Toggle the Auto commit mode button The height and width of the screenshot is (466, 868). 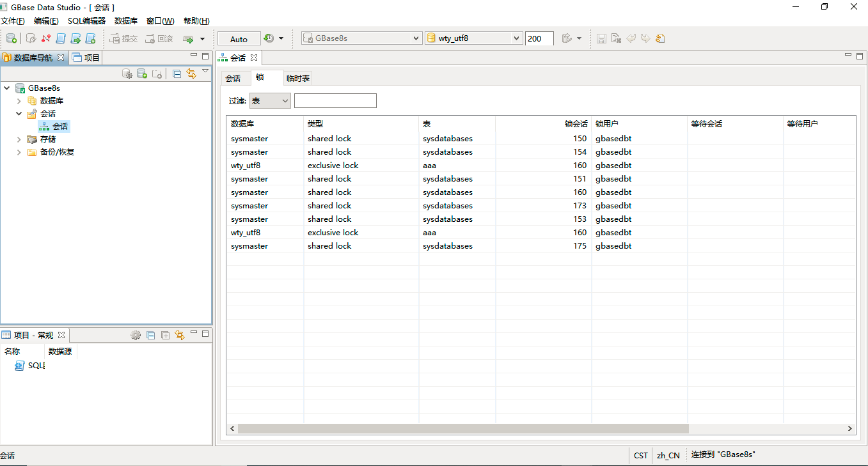click(x=239, y=39)
